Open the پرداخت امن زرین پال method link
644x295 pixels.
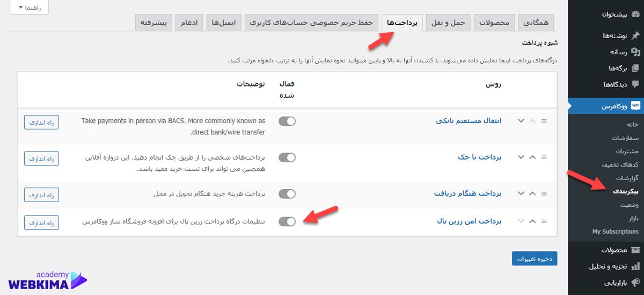469,221
